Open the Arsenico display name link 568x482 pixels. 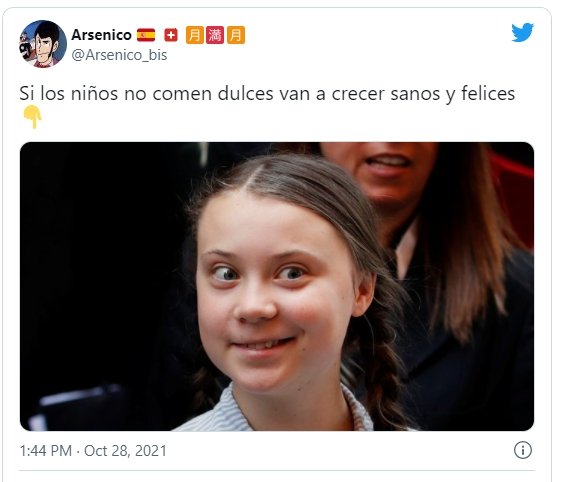tap(101, 35)
